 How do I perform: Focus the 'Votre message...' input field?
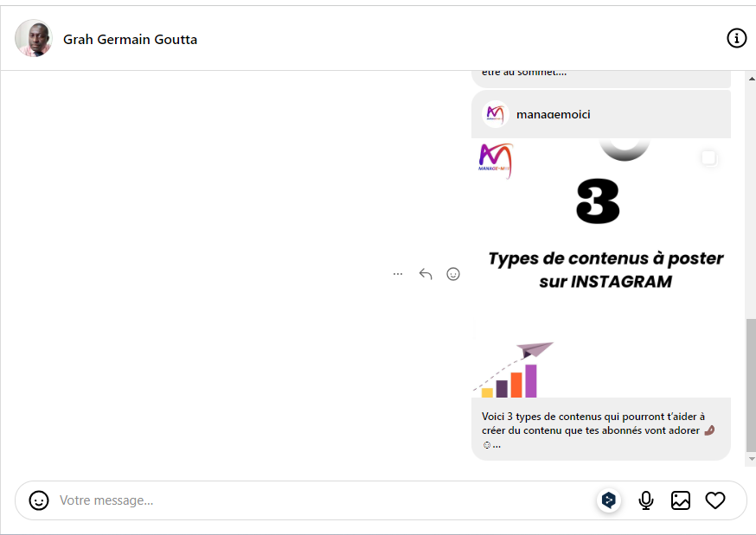click(x=320, y=500)
